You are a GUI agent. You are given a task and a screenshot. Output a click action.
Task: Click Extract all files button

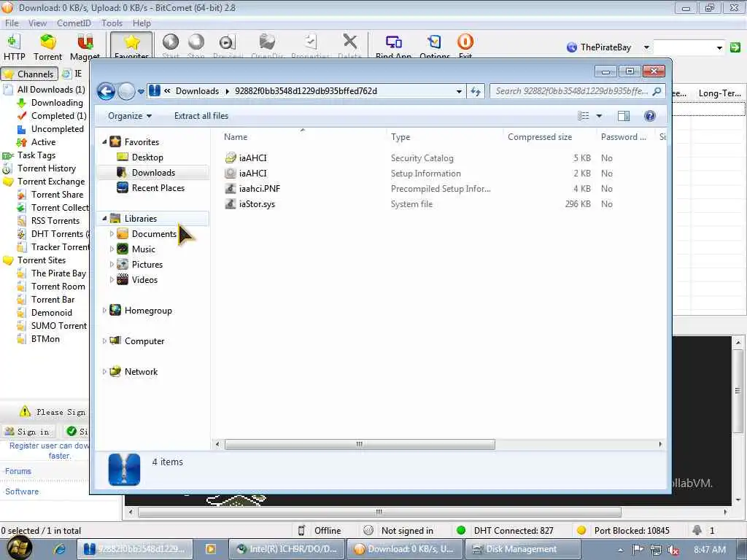pyautogui.click(x=201, y=116)
